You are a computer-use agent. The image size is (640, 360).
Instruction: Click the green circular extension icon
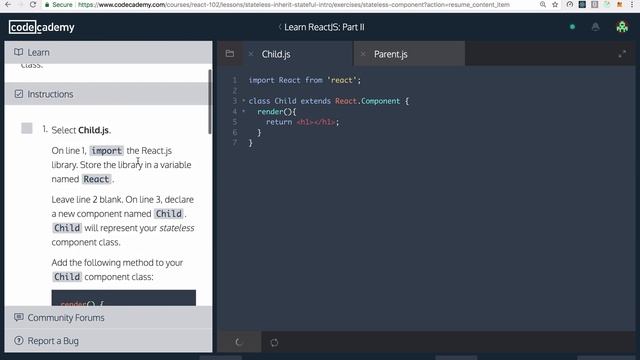pyautogui.click(x=607, y=4)
